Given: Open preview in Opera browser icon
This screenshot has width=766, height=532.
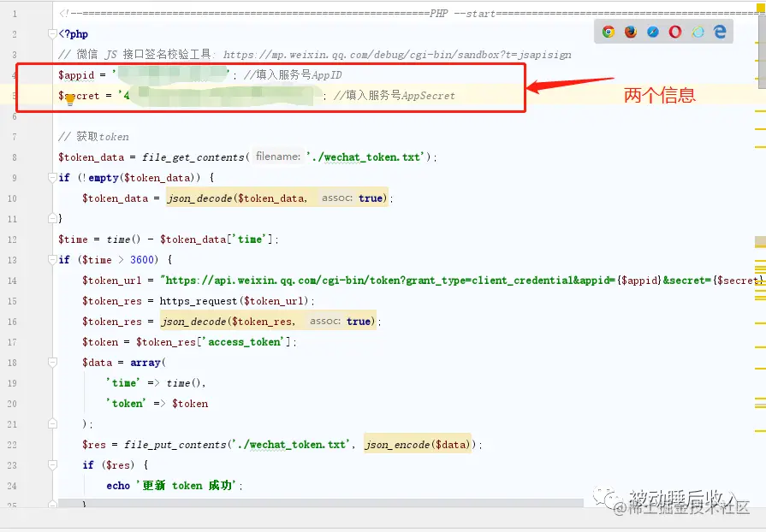Looking at the screenshot, I should (675, 33).
